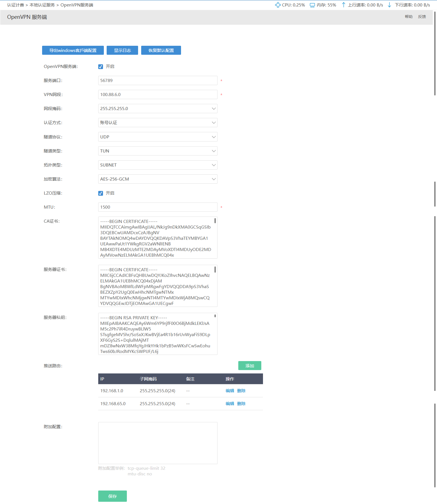Uncheck the LZO压缩 checkbox

click(100, 193)
